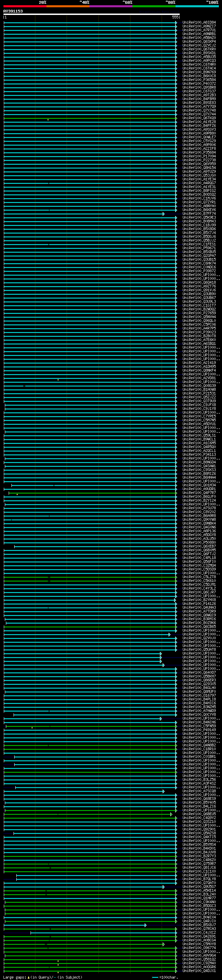This screenshot has height=980, width=222.
Task: Open hit UniRef100_A9NZI7
Action: coord(199,26)
